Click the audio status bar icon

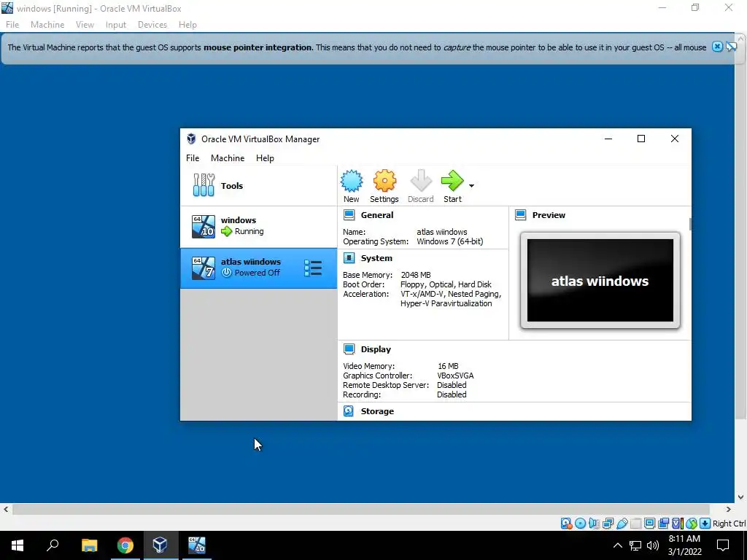(x=594, y=524)
